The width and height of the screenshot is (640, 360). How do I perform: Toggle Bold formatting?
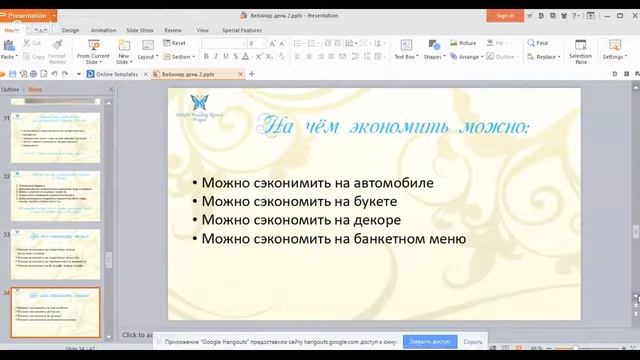coord(206,56)
